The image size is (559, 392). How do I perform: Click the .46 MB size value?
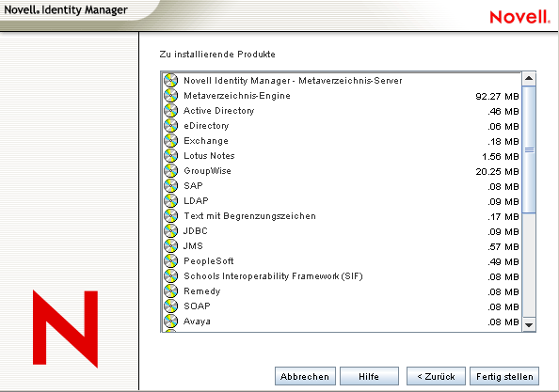click(503, 112)
